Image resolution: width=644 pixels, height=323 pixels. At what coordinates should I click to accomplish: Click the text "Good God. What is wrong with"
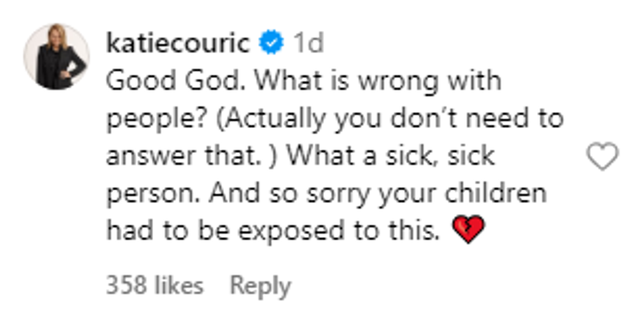coord(303,81)
